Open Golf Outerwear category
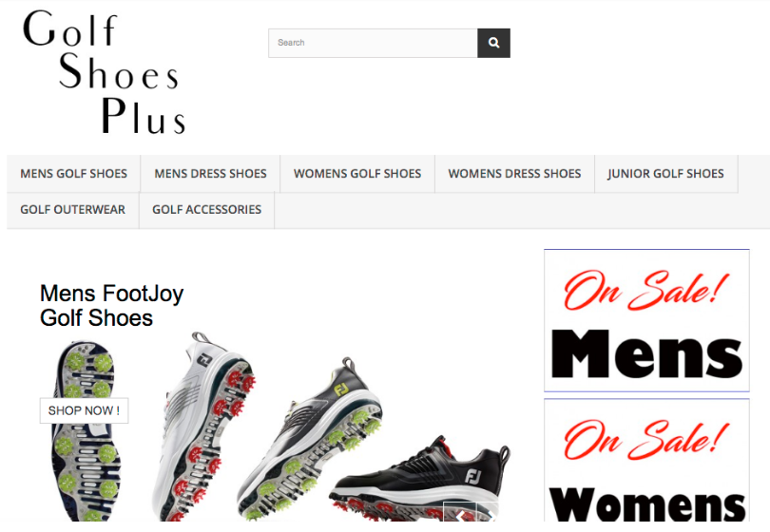The image size is (770, 532). click(x=72, y=210)
